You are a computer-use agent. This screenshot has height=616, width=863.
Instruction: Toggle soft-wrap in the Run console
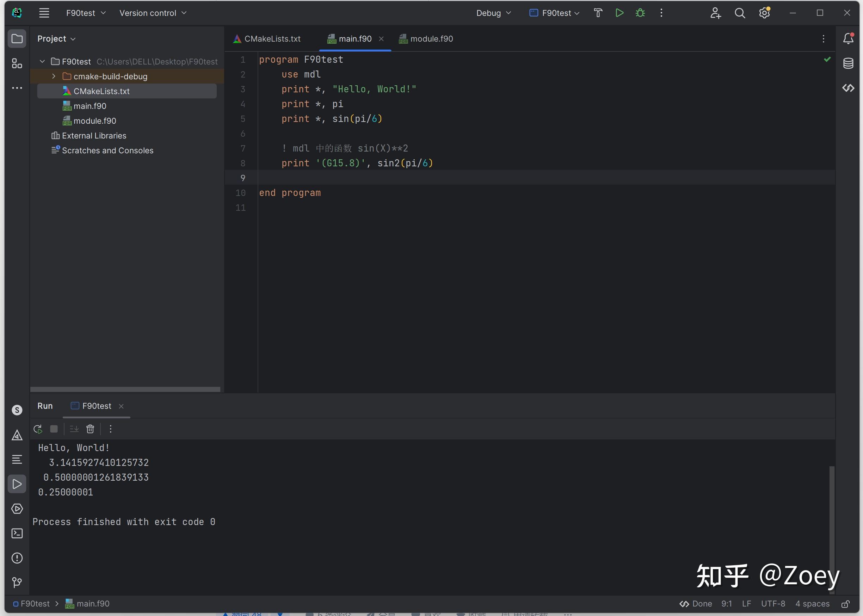pos(74,429)
